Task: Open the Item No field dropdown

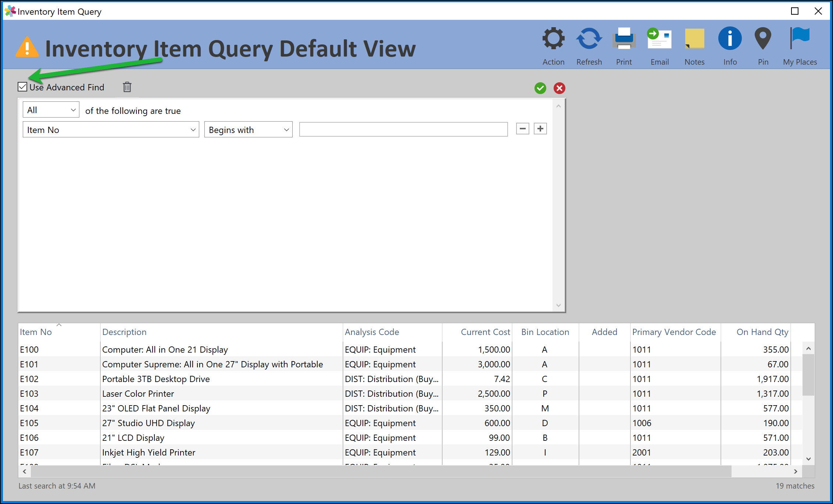Action: [x=111, y=130]
